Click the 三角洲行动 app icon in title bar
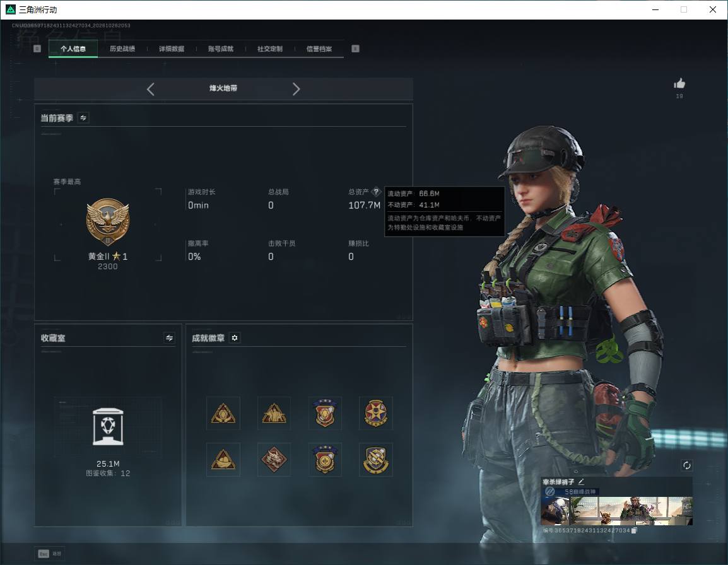This screenshot has height=565, width=728. click(10, 9)
